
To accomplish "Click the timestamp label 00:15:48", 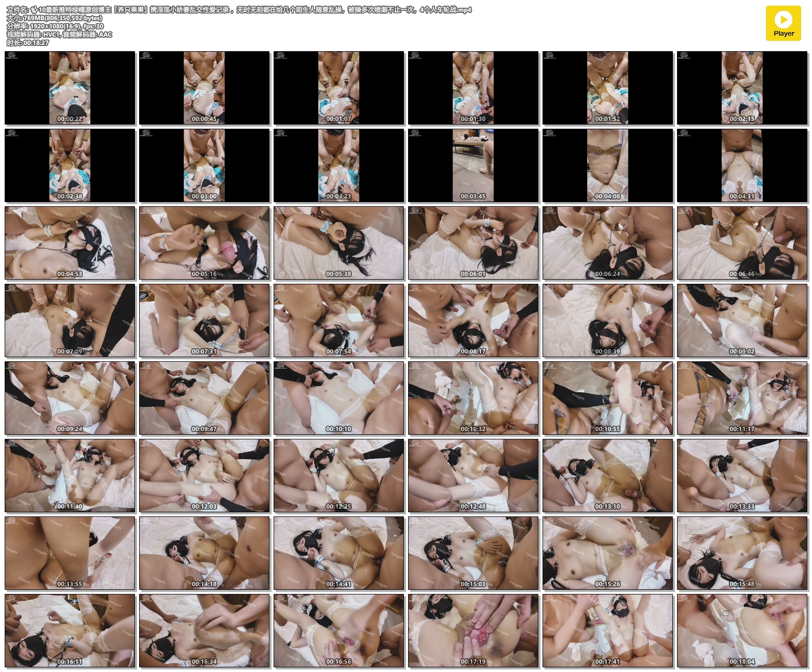I will coord(742,584).
